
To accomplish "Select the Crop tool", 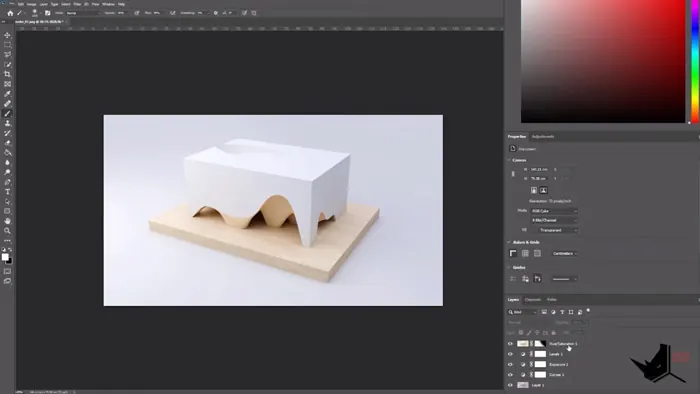I will point(7,74).
